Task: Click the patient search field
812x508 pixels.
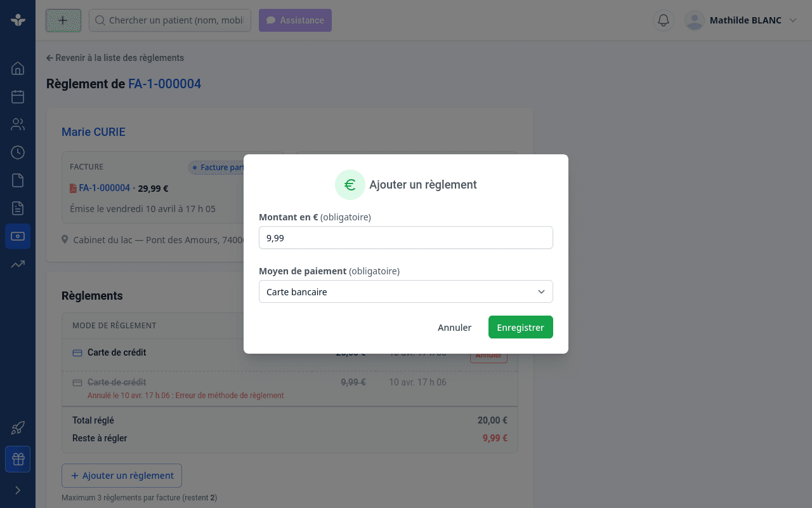Action: click(170, 20)
